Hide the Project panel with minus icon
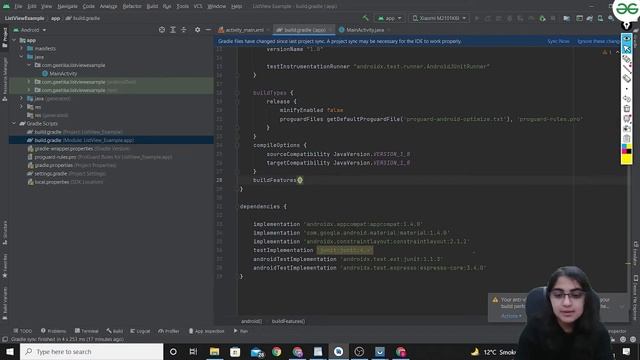The width and height of the screenshot is (640, 360). 208,30
